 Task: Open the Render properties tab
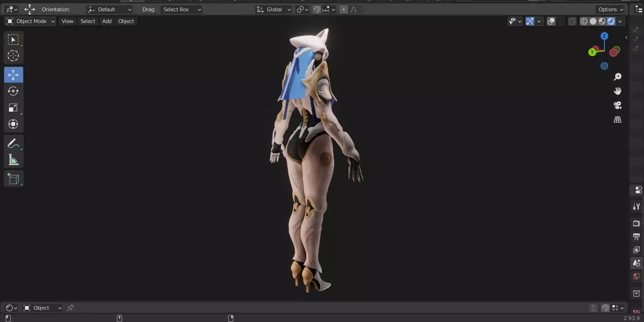[x=636, y=223]
